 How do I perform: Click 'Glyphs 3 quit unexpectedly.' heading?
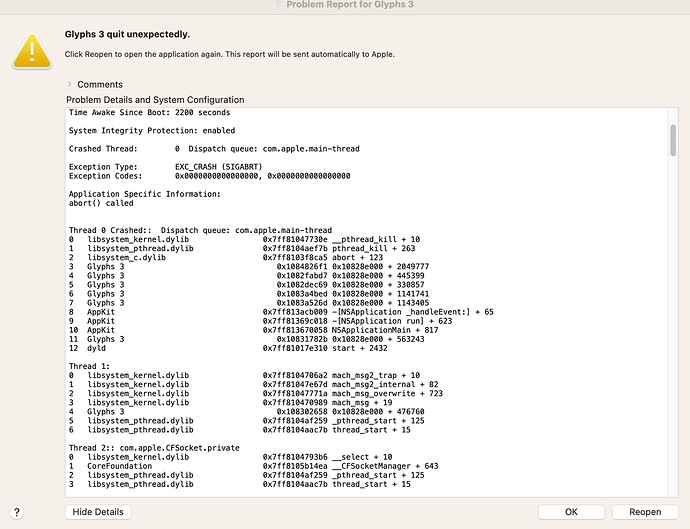tap(127, 34)
